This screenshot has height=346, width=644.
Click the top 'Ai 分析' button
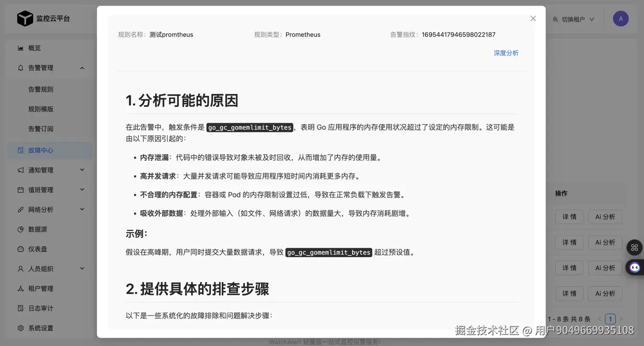[605, 217]
